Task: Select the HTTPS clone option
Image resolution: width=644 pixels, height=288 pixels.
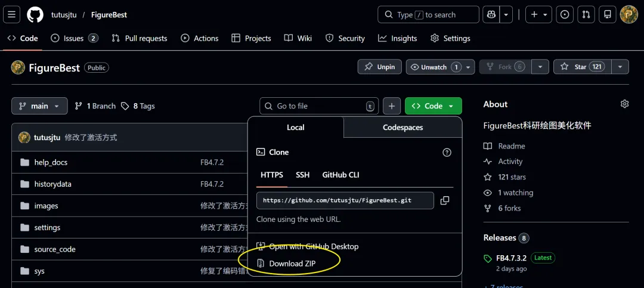Action: tap(272, 175)
